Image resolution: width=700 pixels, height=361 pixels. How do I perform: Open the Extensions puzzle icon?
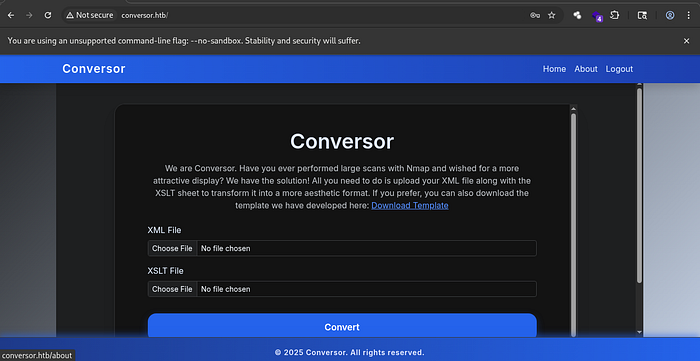pos(615,15)
